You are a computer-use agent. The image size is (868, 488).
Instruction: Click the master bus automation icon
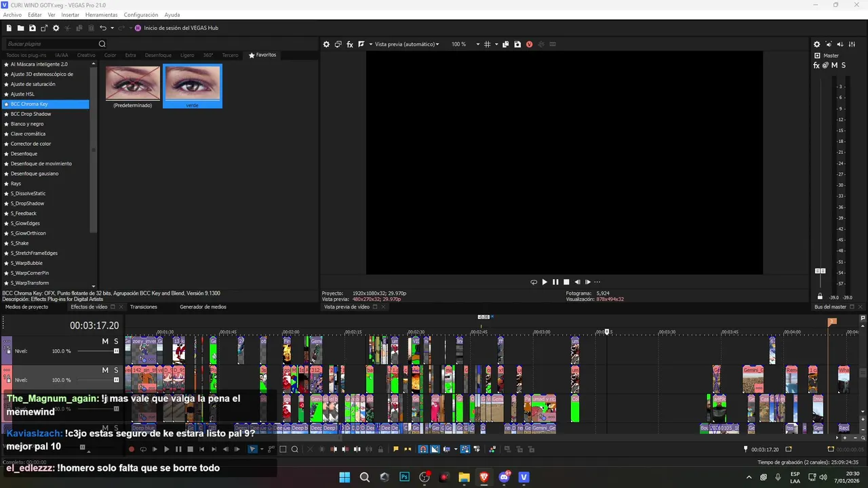pos(825,65)
